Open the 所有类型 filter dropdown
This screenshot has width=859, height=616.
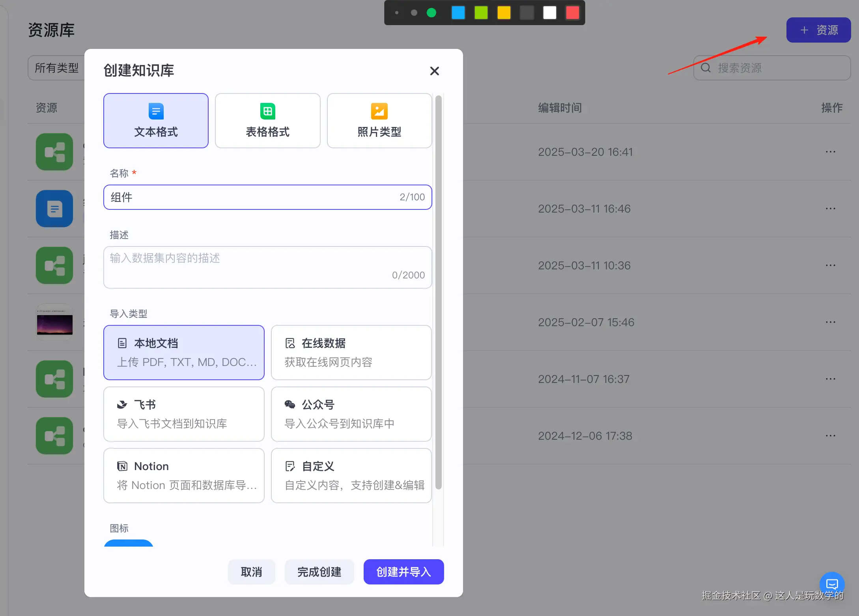pos(57,68)
